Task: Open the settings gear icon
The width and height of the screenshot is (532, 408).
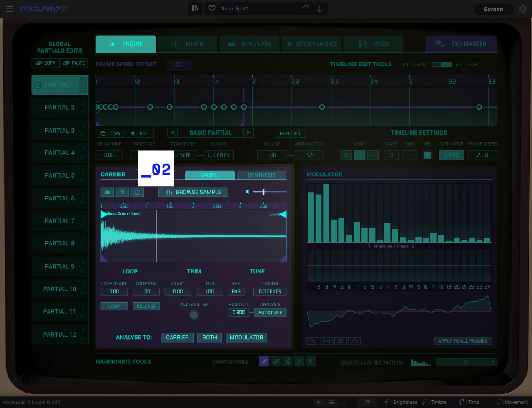Action: [x=522, y=9]
